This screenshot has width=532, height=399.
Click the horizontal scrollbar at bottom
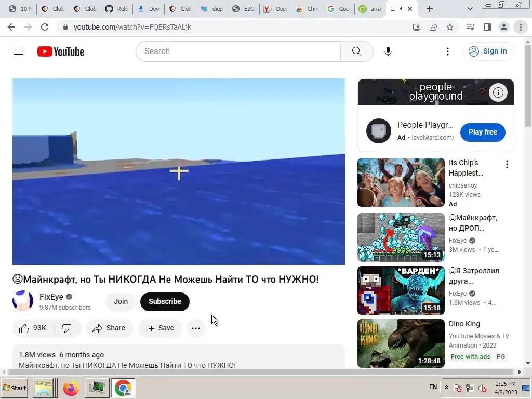261,372
